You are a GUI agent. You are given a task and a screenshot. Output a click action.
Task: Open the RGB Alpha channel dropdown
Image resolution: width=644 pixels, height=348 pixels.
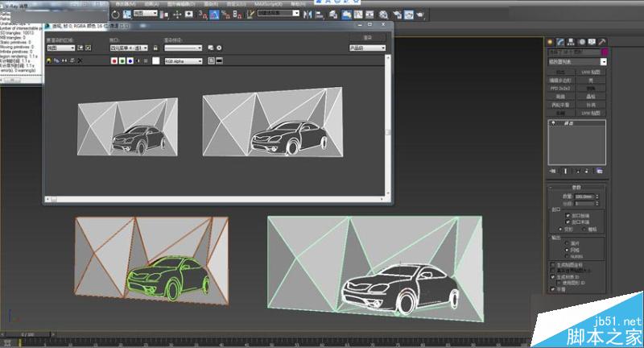tap(184, 60)
